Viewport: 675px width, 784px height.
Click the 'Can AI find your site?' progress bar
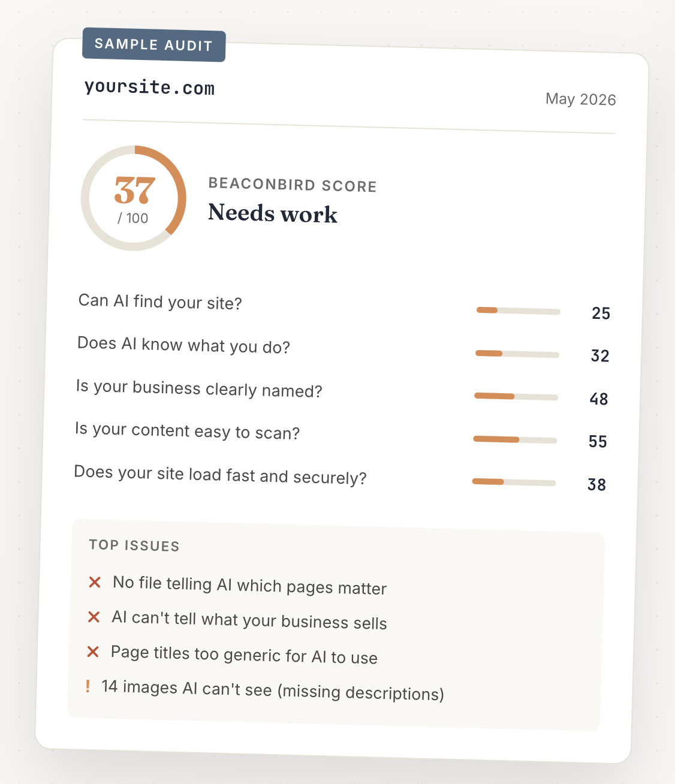519,310
